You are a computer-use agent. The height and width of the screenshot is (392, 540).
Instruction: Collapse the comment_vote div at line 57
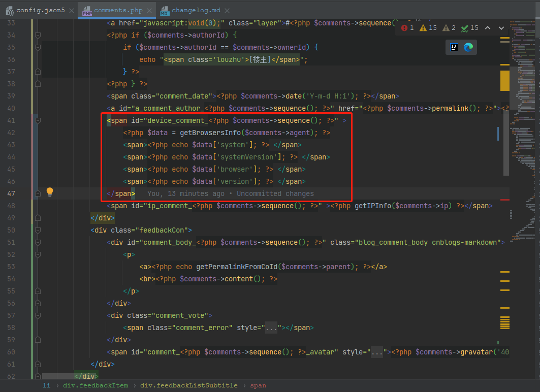pyautogui.click(x=38, y=315)
